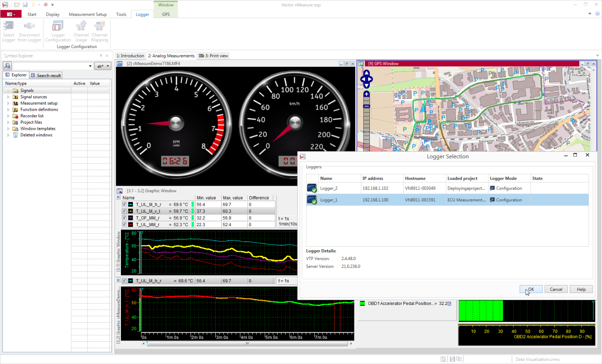Click the help icon at ribbon right end

597,14
